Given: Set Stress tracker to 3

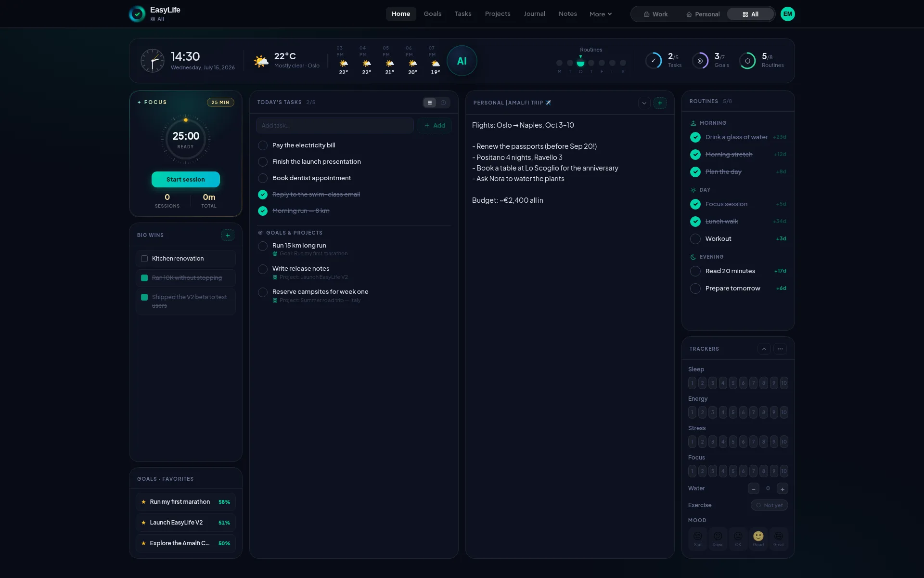Looking at the screenshot, I should 713,442.
